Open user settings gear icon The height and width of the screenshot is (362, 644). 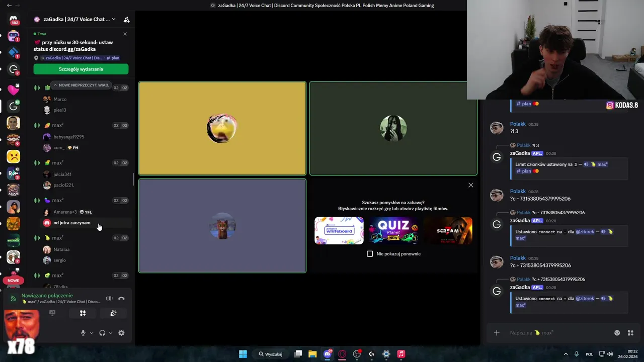click(x=121, y=333)
